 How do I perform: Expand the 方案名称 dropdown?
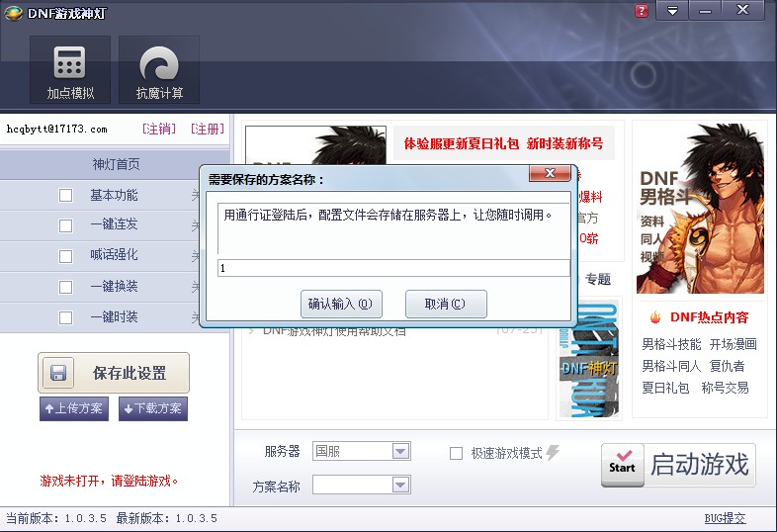coord(400,485)
